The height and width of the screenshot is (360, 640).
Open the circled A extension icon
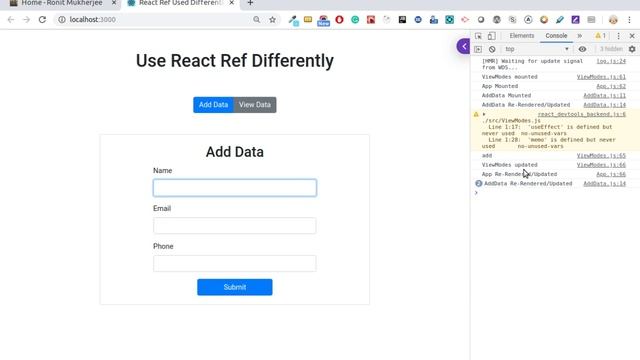(528, 20)
